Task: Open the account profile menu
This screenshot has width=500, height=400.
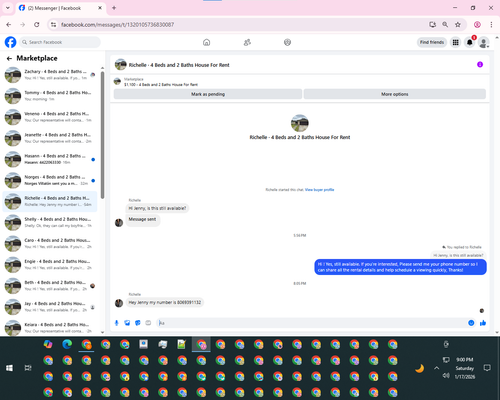Action: pos(484,42)
